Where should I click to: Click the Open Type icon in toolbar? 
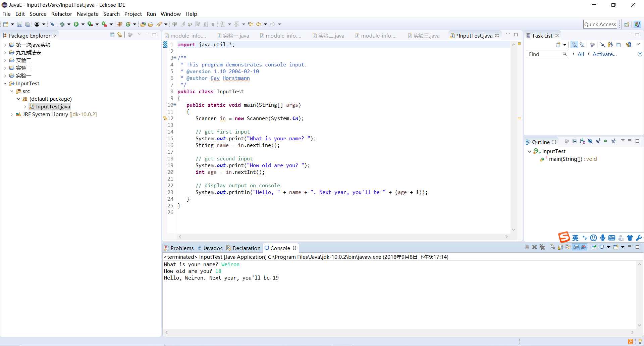coord(143,24)
